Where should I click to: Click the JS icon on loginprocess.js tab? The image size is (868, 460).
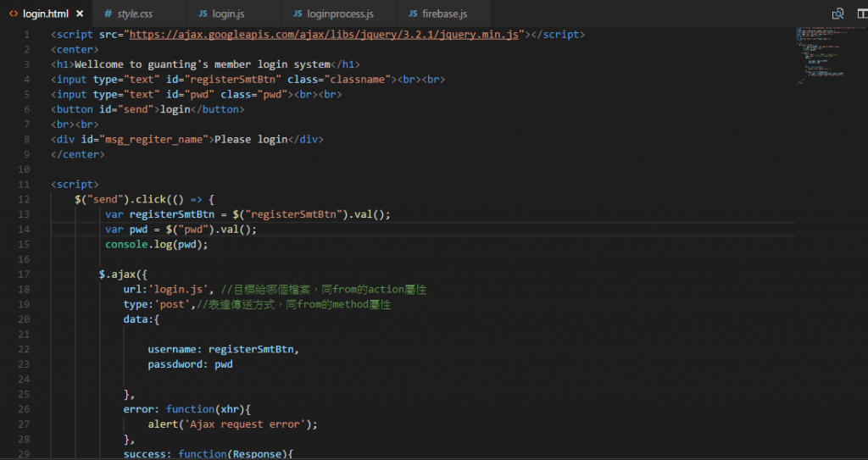298,14
